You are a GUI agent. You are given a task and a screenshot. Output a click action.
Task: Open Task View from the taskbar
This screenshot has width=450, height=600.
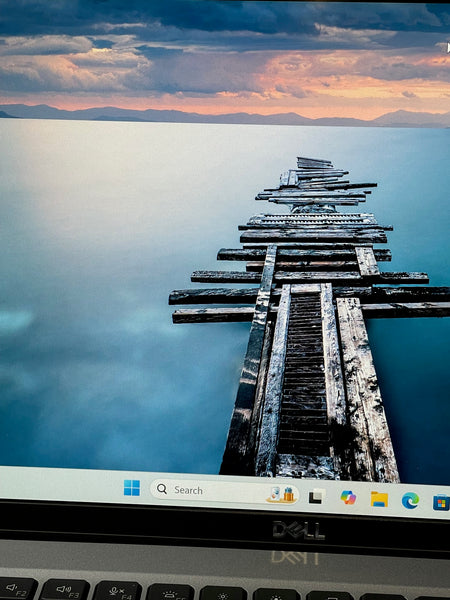(x=316, y=496)
